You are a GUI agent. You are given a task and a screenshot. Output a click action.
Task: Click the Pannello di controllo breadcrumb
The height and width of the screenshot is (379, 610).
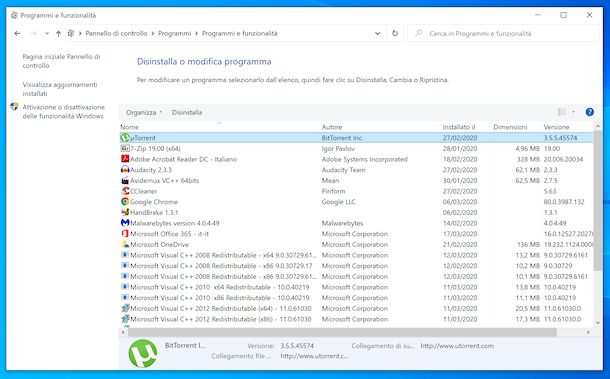[x=116, y=33]
